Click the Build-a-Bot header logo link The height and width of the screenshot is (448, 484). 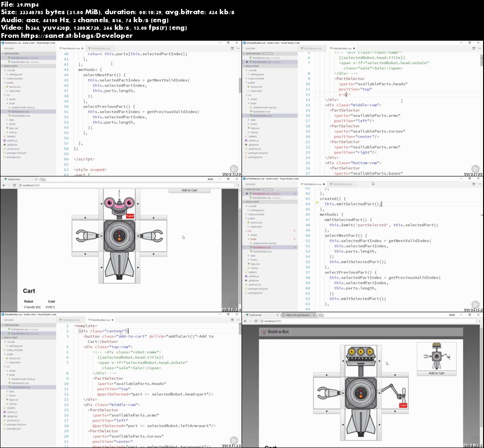point(275,332)
